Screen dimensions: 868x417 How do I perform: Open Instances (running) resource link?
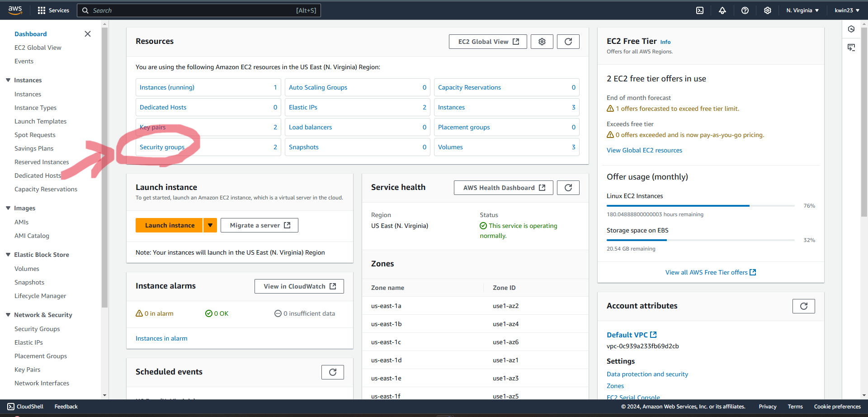coord(167,87)
